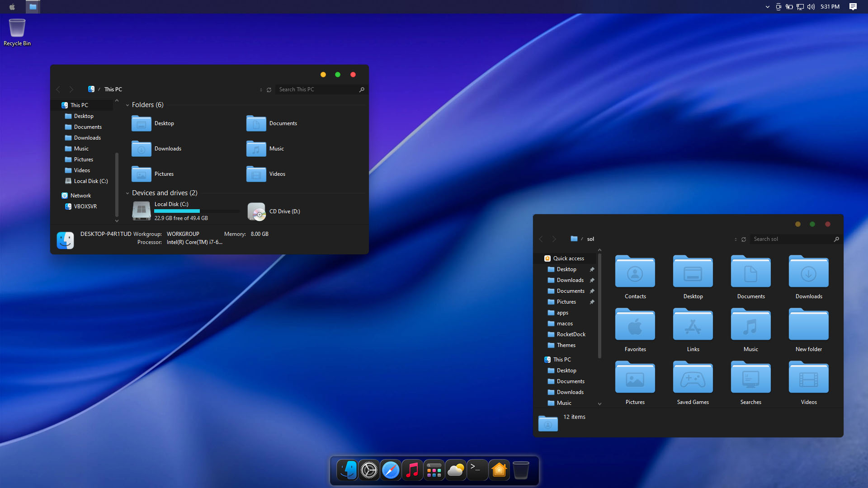The height and width of the screenshot is (488, 868).
Task: Launch Safari compass icon in dock
Action: point(391,470)
